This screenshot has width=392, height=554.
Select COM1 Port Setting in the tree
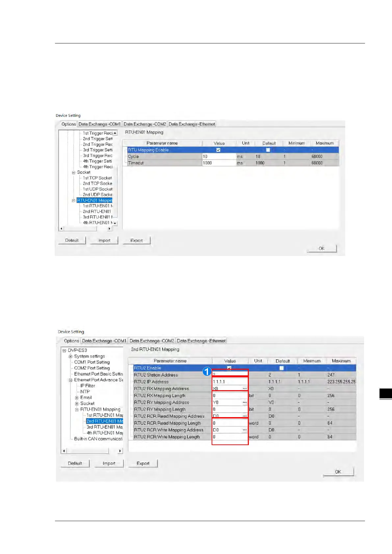92,362
